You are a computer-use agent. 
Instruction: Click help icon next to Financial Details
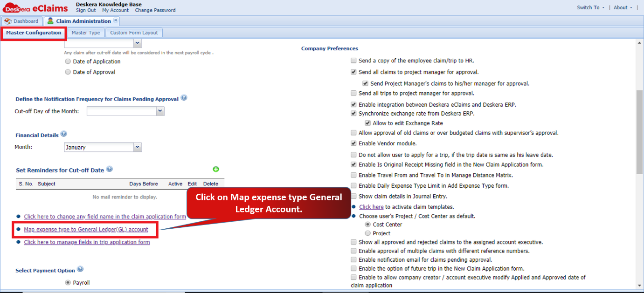64,134
